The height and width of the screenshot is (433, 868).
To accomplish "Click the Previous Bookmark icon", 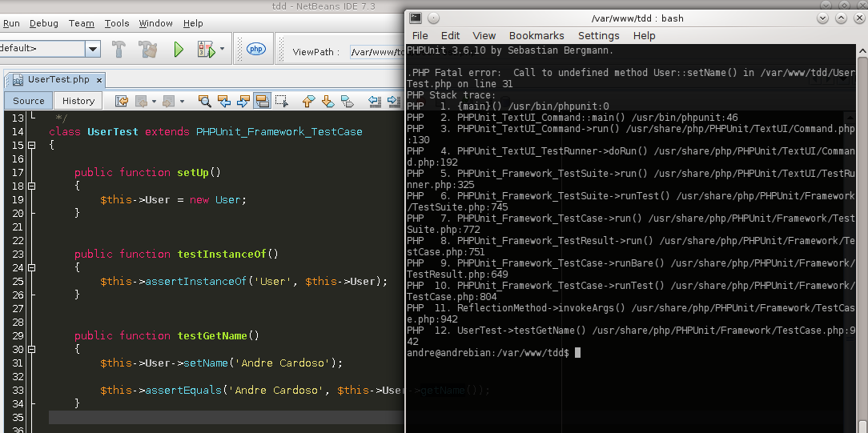I will (308, 101).
